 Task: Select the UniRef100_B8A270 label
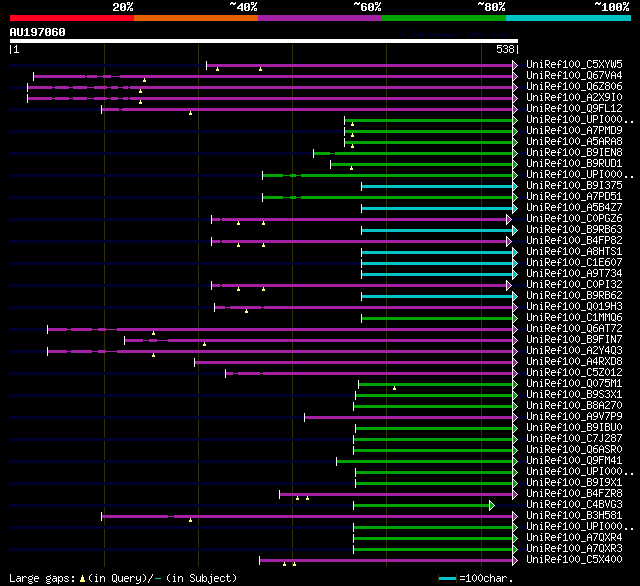tap(574, 406)
